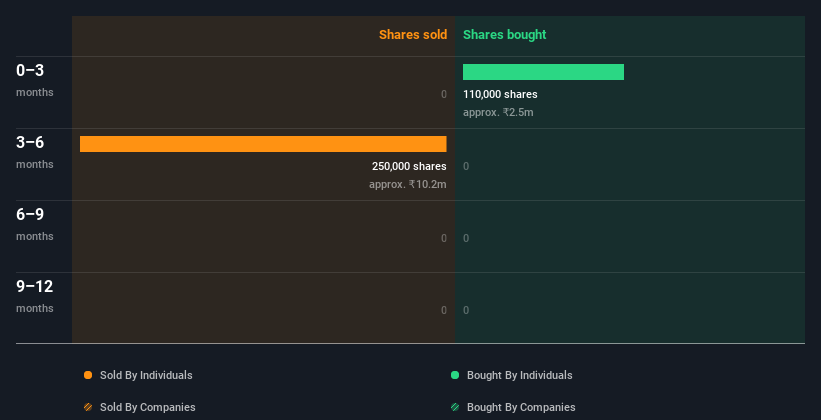Click the 3–6 months row label
The width and height of the screenshot is (821, 420).
pos(35,152)
